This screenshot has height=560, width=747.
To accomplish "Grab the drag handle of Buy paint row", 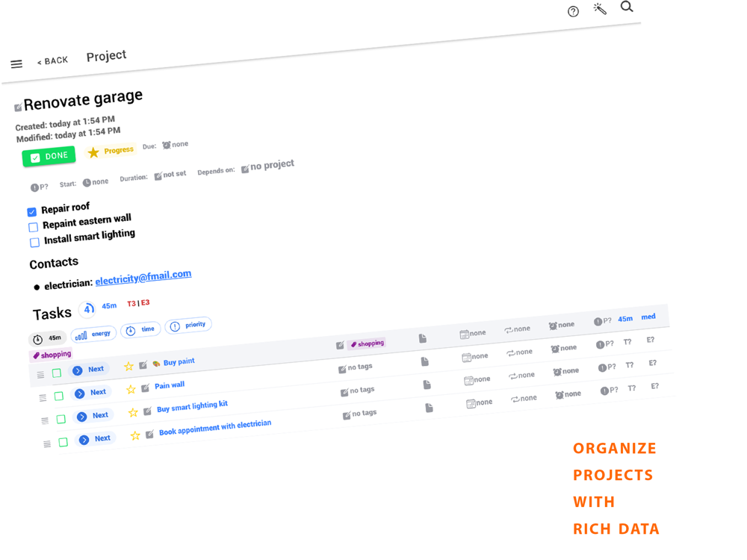I will (40, 376).
